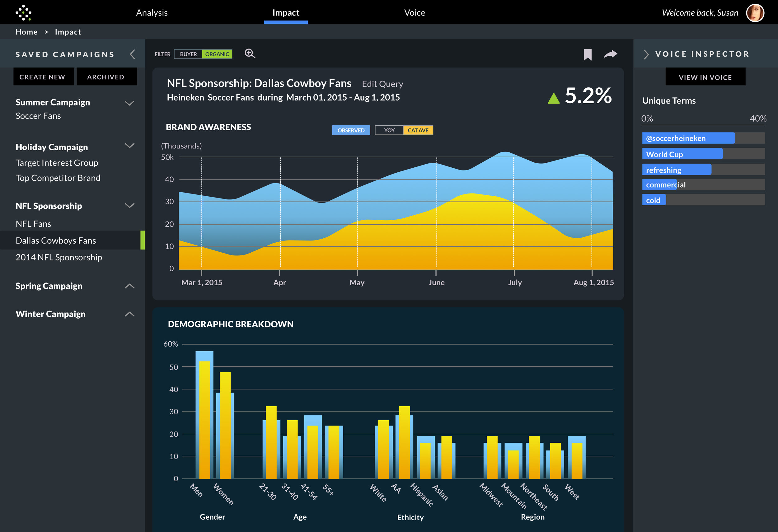Select Target Interest Group
The image size is (778, 532).
pyautogui.click(x=57, y=163)
